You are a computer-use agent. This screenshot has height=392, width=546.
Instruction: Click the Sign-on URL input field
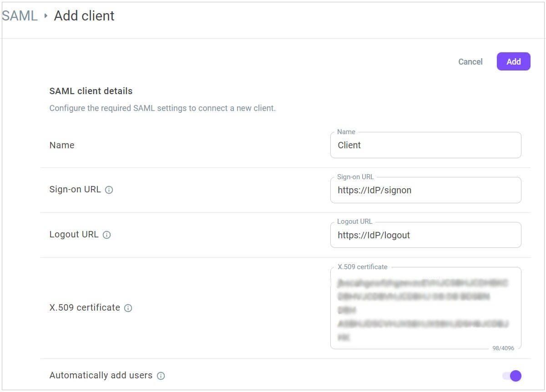click(x=425, y=190)
